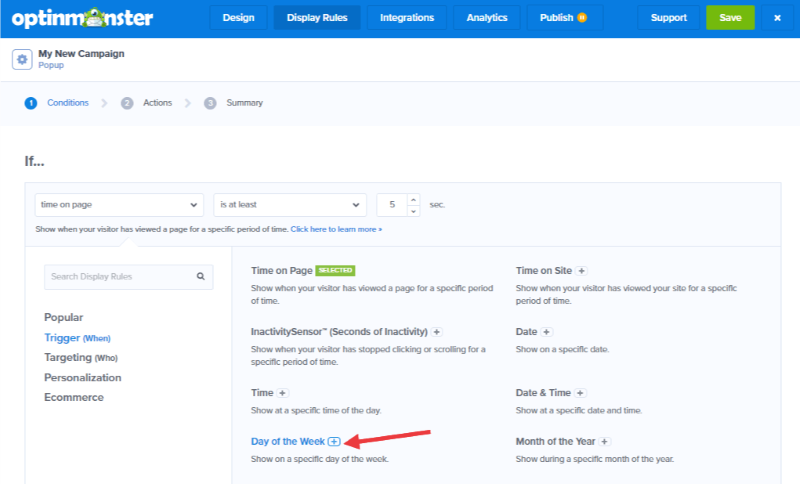Click 'Show at a specific time of the day.'
The width and height of the screenshot is (800, 484).
click(x=316, y=411)
